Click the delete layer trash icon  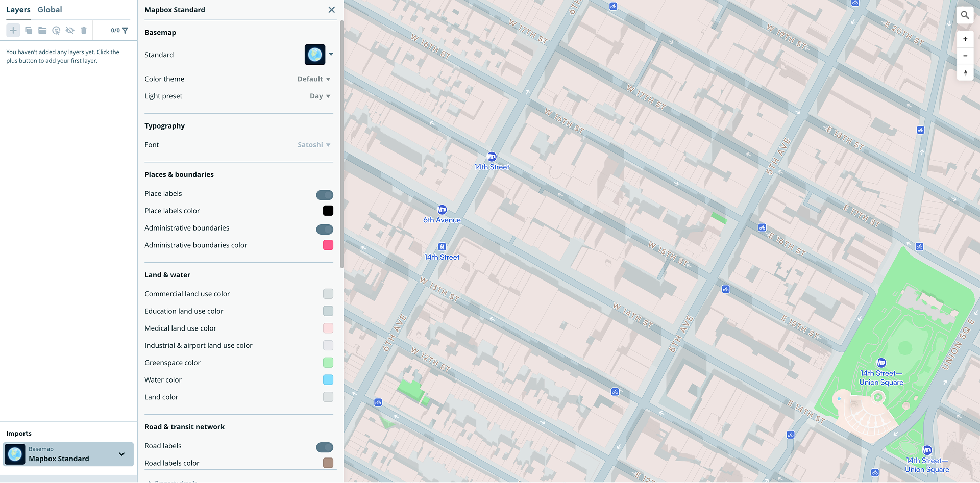click(x=84, y=31)
